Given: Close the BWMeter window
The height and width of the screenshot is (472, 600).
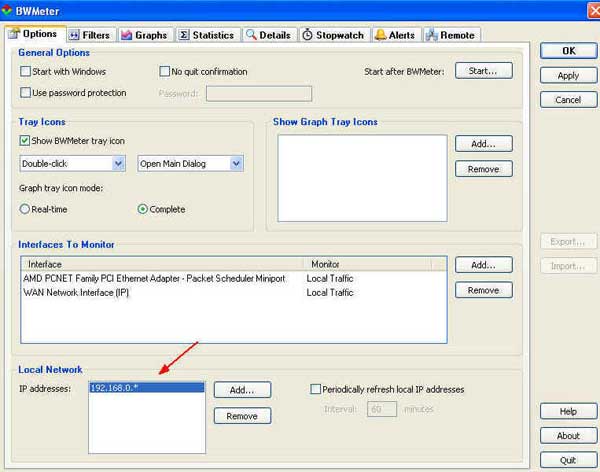Looking at the screenshot, I should [x=593, y=11].
